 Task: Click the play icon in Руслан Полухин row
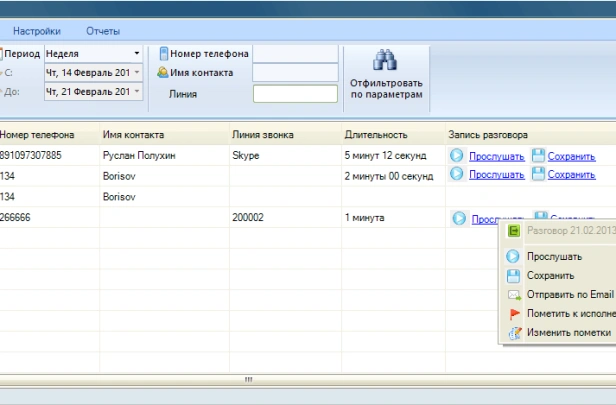click(x=457, y=156)
